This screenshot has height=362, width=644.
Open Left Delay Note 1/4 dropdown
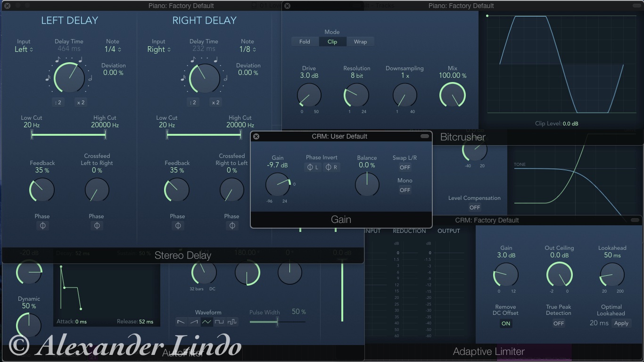tap(113, 49)
